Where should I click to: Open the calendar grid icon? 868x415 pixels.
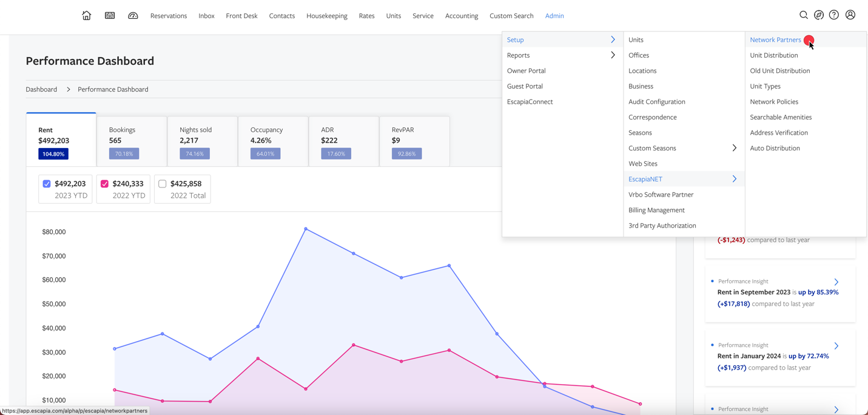click(110, 16)
